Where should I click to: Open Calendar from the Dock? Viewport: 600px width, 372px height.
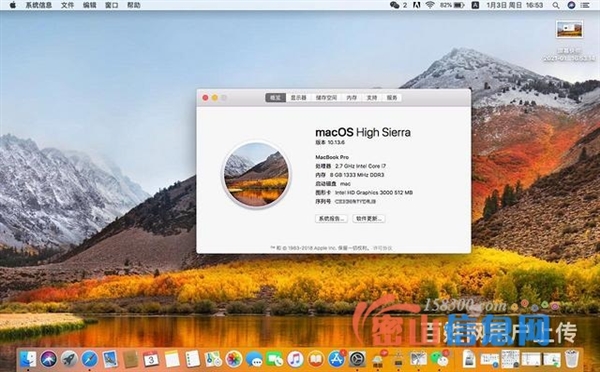click(151, 359)
